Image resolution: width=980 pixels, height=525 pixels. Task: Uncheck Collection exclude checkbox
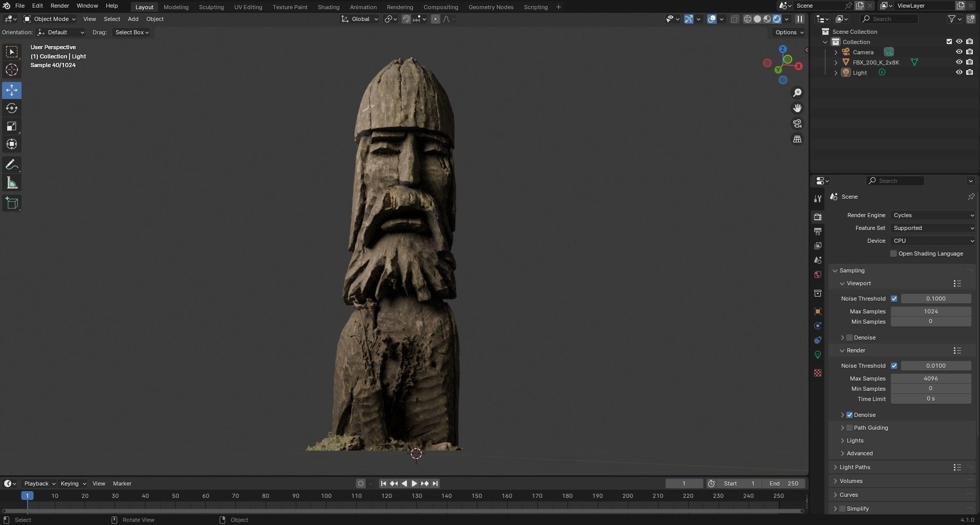click(949, 42)
